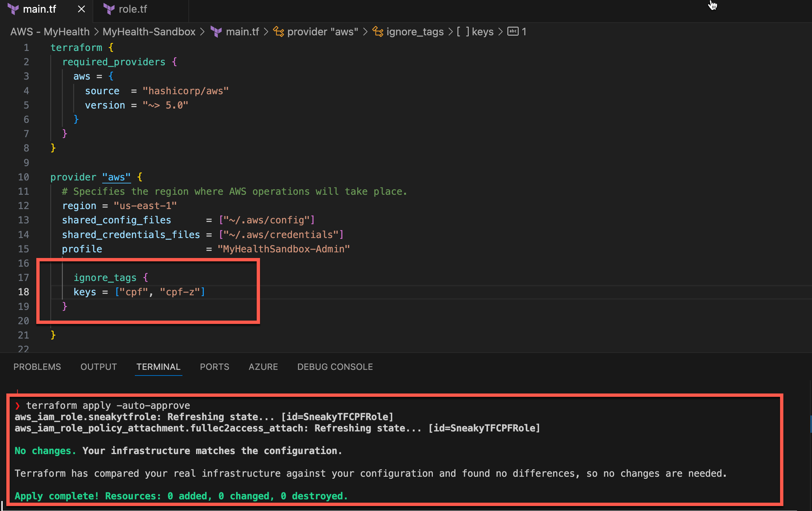Open the PORTS panel tab
Image resolution: width=812 pixels, height=511 pixels.
pos(214,367)
